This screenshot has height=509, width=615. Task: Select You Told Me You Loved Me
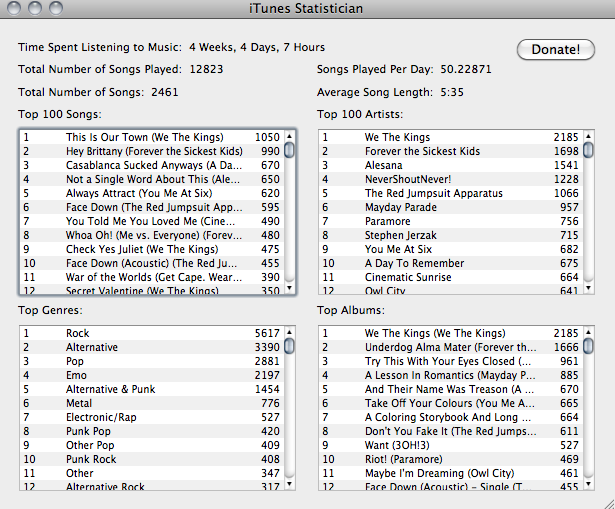click(152, 222)
